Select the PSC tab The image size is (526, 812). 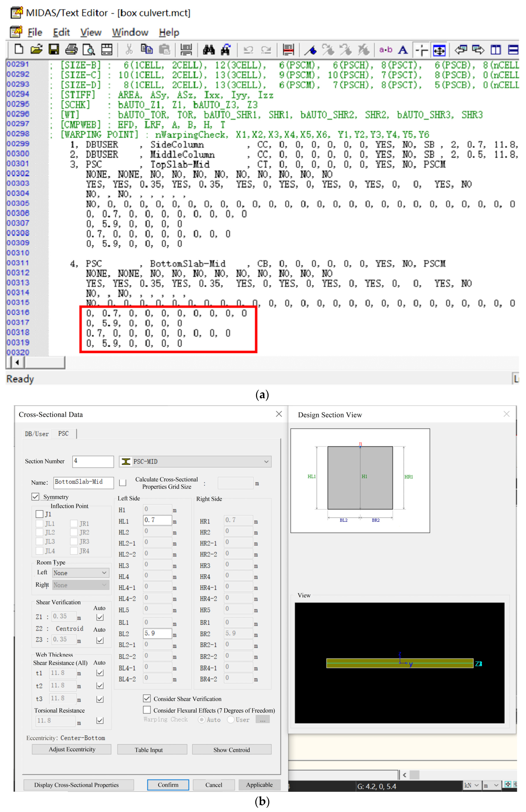pyautogui.click(x=63, y=433)
